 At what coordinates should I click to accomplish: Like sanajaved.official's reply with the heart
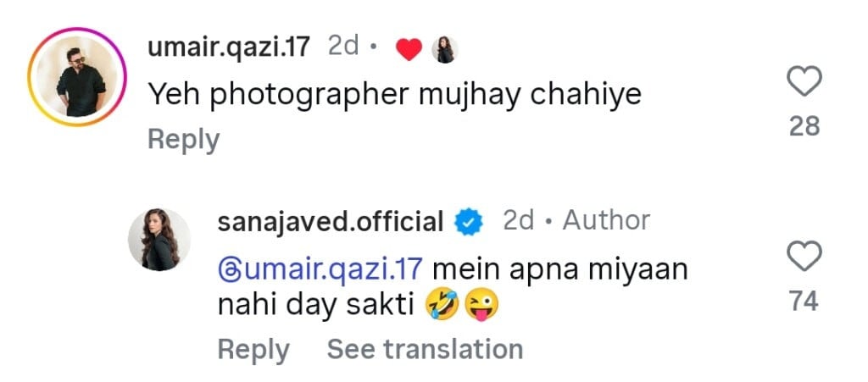pos(804,257)
